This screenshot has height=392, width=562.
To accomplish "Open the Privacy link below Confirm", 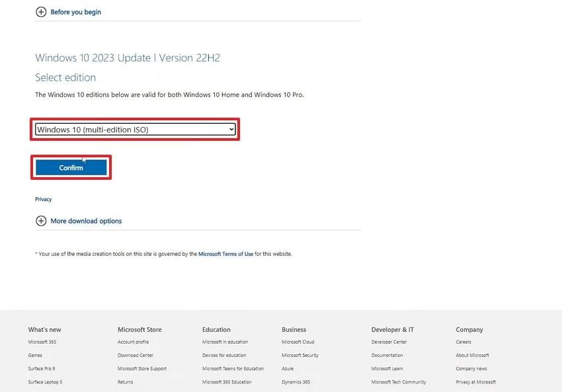I will 44,199.
